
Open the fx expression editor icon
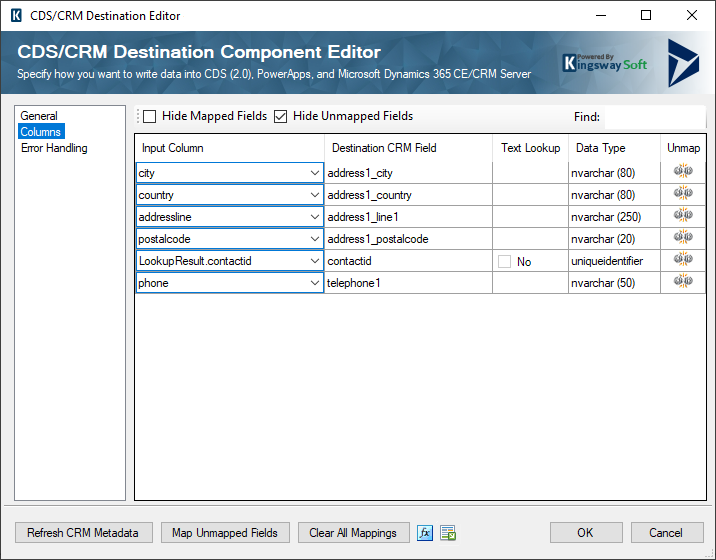point(425,533)
